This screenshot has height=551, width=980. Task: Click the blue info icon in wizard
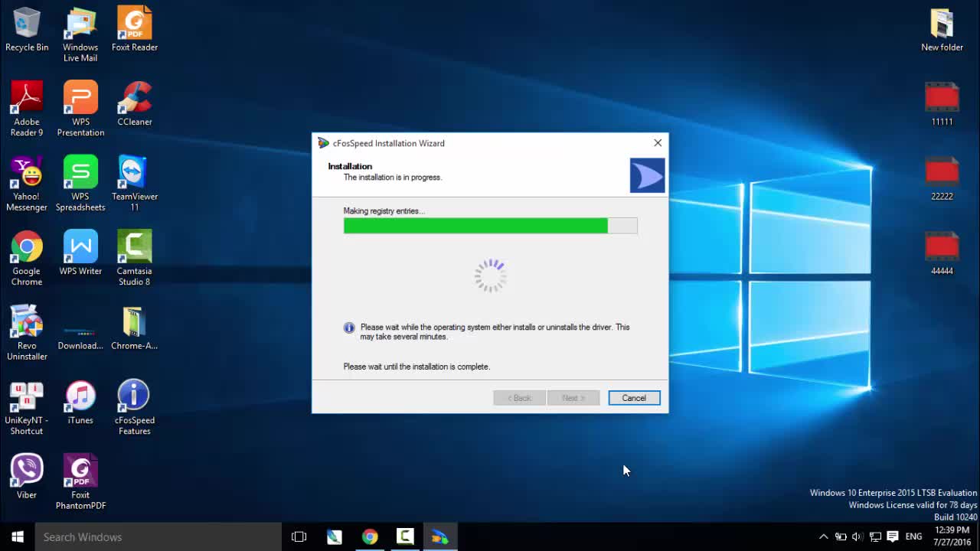tap(349, 328)
